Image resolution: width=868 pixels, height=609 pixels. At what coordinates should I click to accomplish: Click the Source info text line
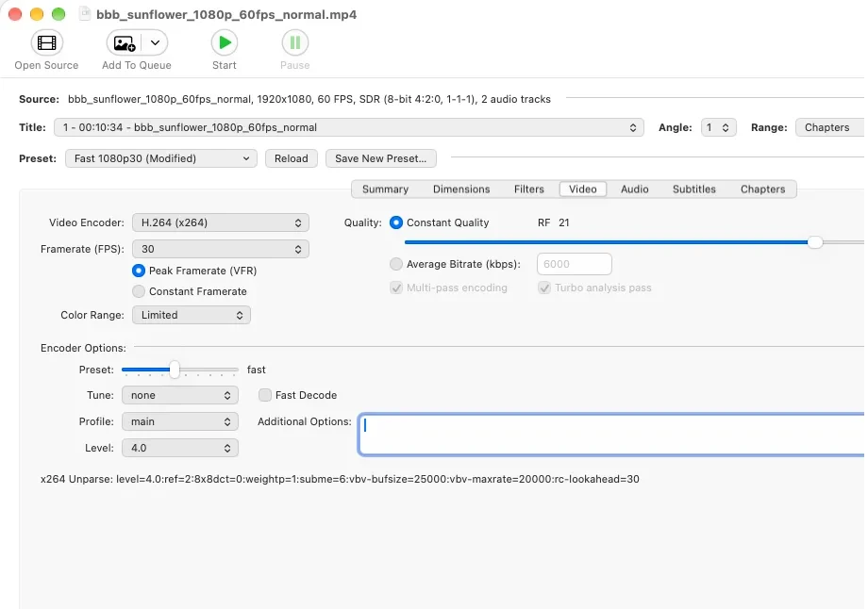(309, 99)
